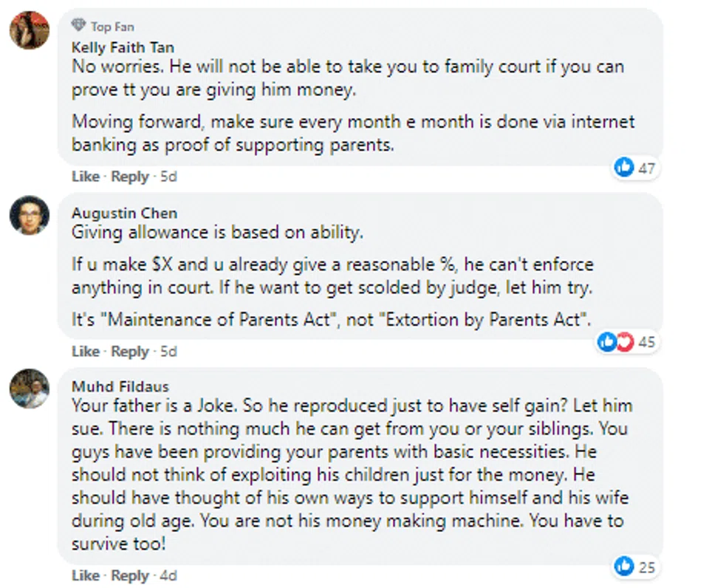Like Kelly Faith Tan's comment
This screenshot has height=588, width=709.
click(x=85, y=177)
